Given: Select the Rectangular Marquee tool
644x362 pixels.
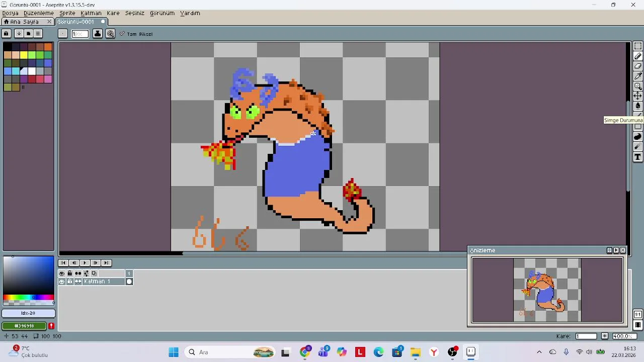Looking at the screenshot, I should [637, 46].
